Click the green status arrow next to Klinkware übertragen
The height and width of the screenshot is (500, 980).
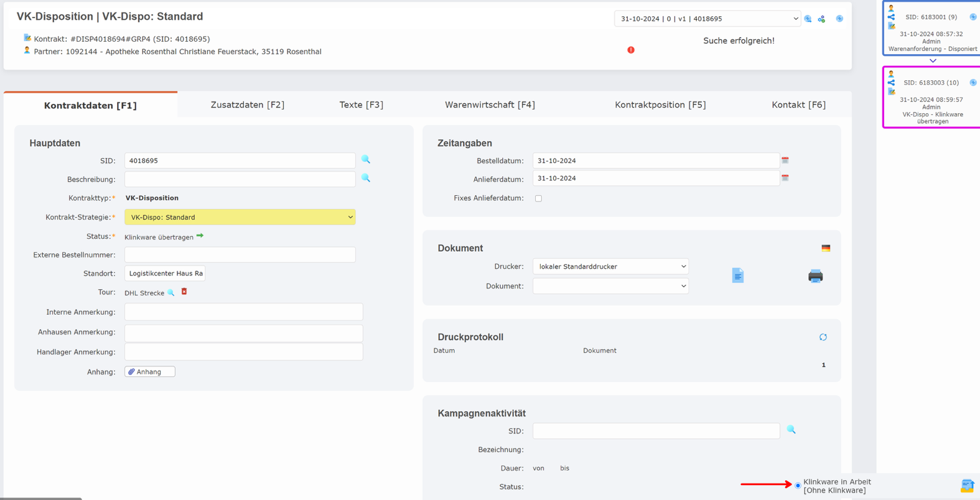coord(200,236)
